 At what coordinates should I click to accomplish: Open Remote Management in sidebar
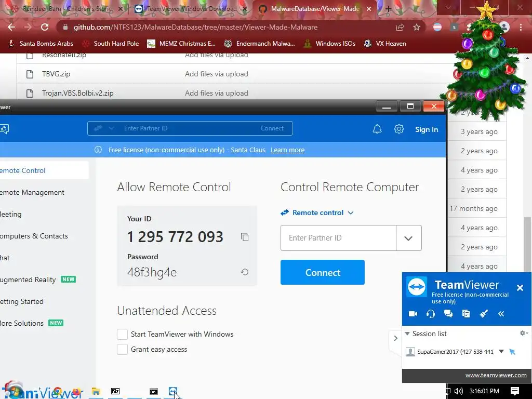click(32, 192)
